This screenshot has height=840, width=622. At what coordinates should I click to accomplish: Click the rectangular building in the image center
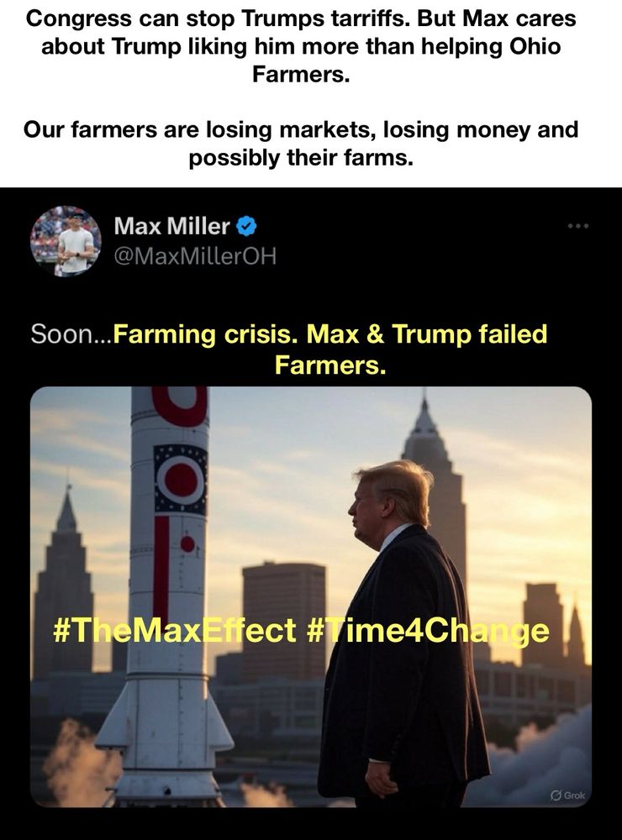point(283,622)
